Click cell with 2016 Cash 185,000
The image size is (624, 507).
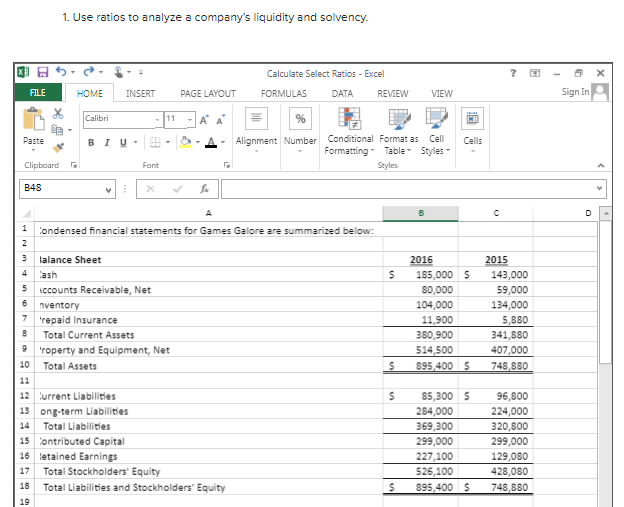coord(421,275)
